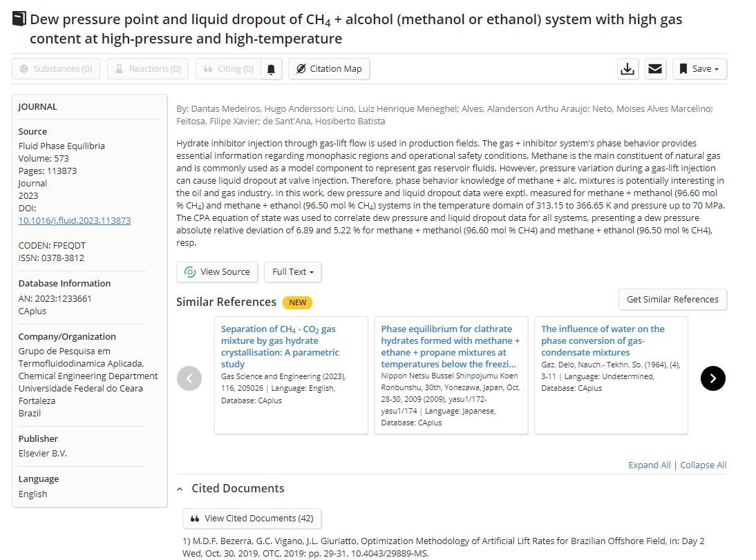Click the Reactions (0) tab button
756x560 pixels.
click(x=148, y=69)
